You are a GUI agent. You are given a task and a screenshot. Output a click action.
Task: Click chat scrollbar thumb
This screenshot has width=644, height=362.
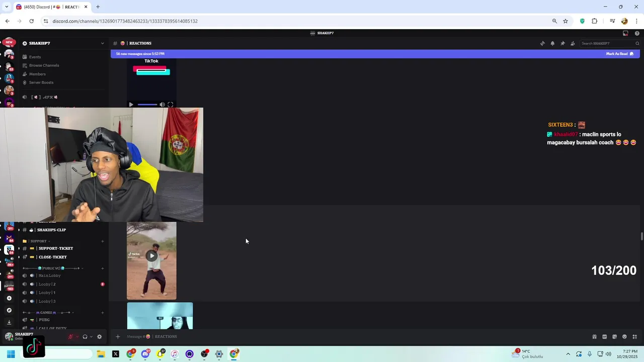641,236
